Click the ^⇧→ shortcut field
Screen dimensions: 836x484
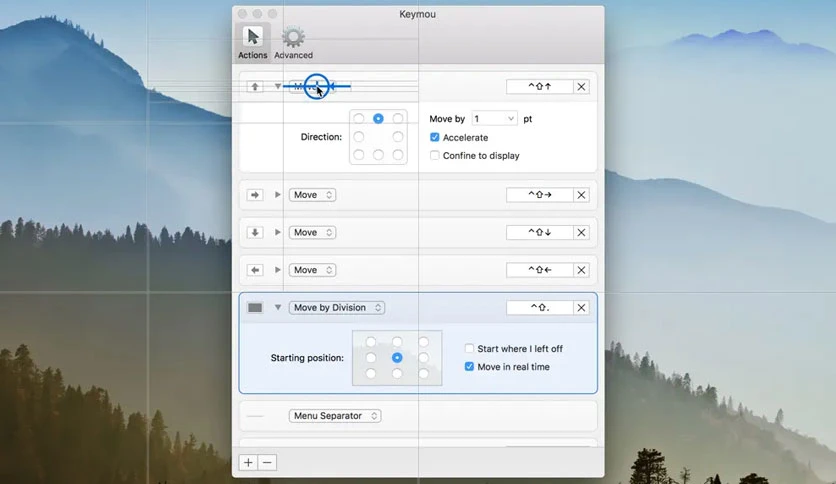tap(540, 195)
